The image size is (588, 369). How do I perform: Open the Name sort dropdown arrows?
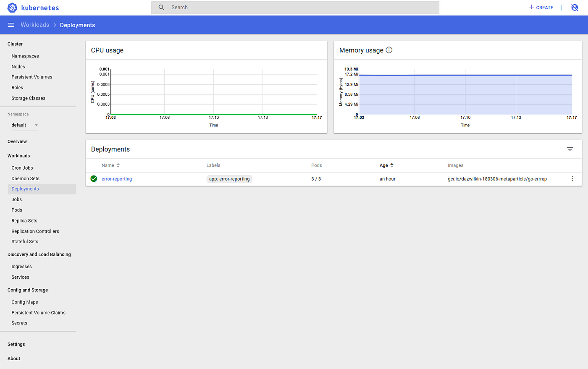click(x=118, y=165)
